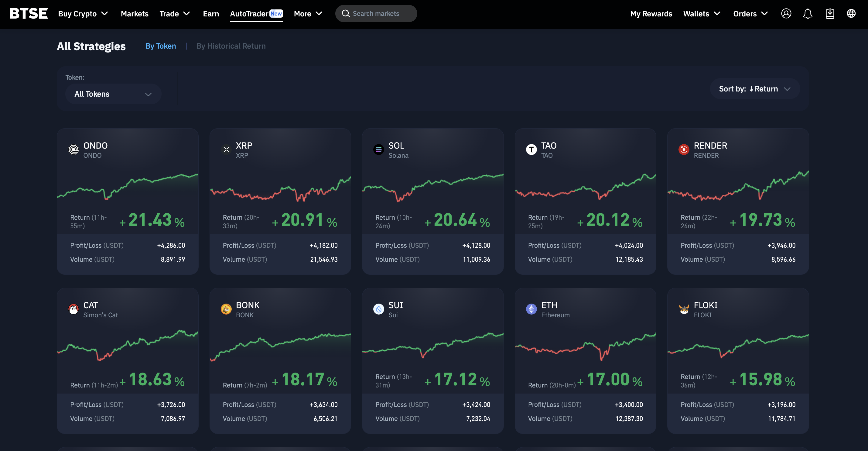Click the BONK token icon
The height and width of the screenshot is (451, 868).
click(226, 309)
